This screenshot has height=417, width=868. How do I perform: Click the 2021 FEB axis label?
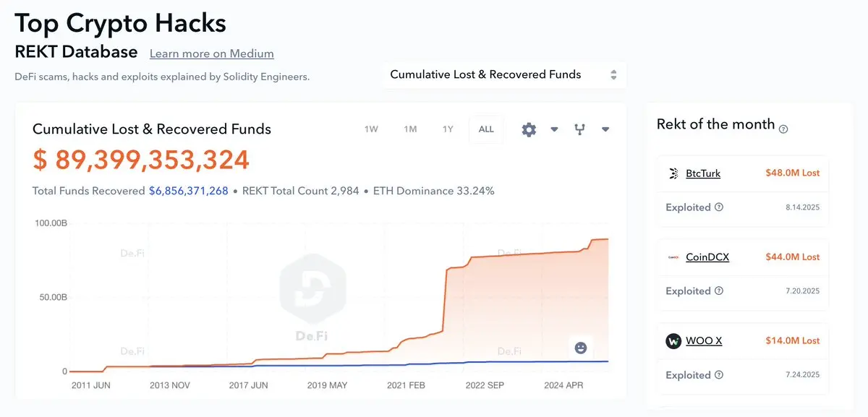(x=406, y=386)
